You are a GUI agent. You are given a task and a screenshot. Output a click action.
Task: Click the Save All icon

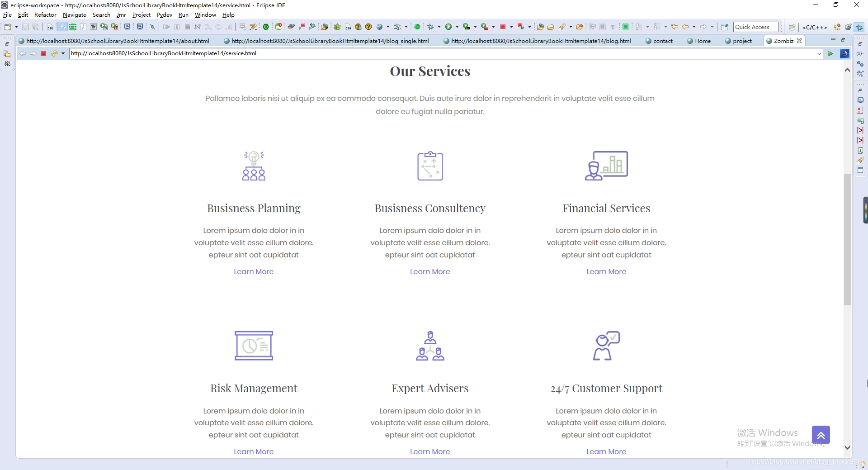pos(36,27)
